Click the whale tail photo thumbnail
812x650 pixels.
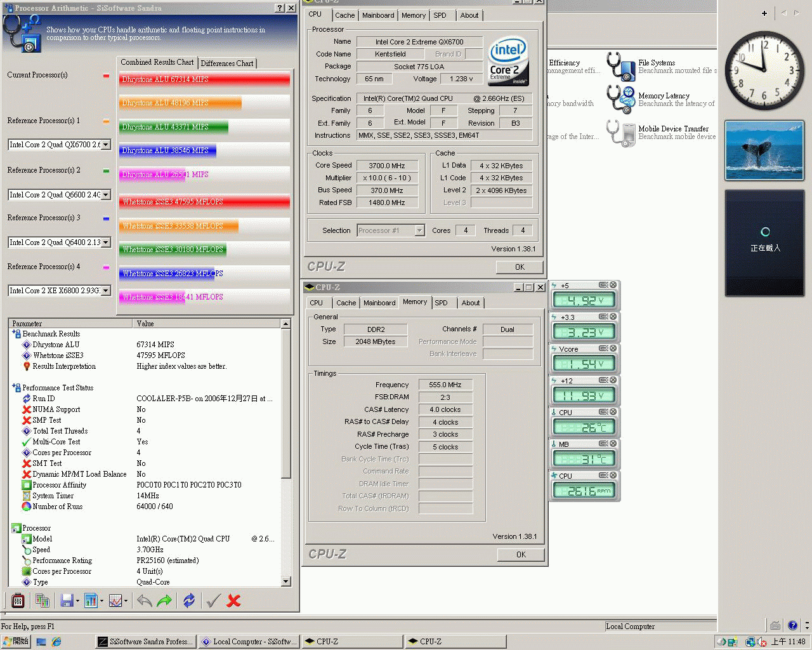[x=764, y=150]
